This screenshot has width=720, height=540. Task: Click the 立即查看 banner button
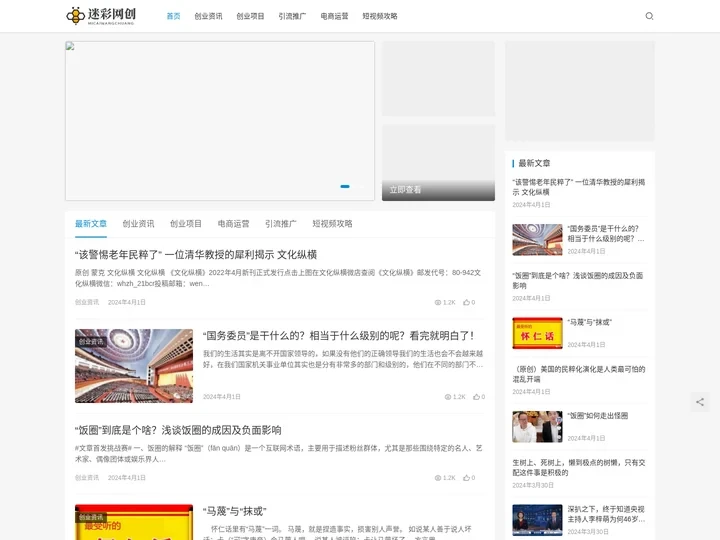[x=405, y=190]
